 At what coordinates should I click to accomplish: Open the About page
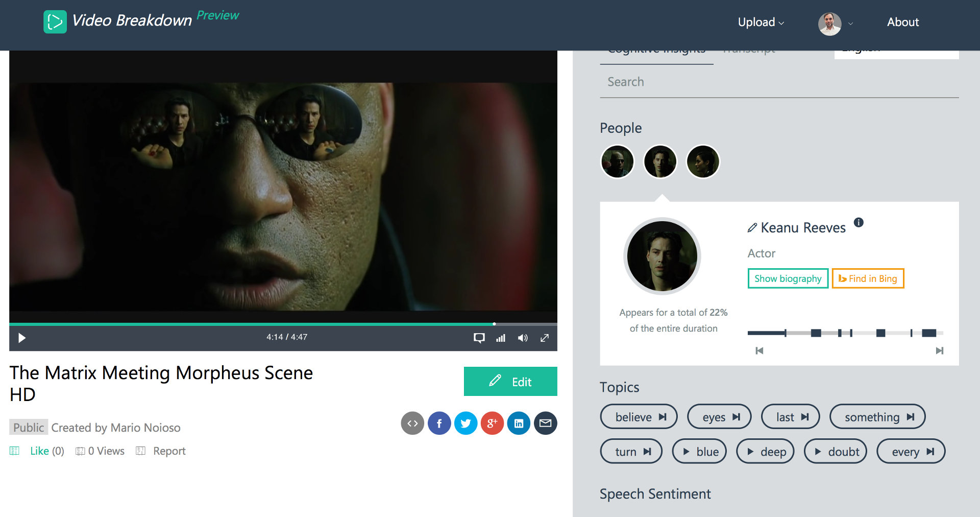(x=902, y=22)
